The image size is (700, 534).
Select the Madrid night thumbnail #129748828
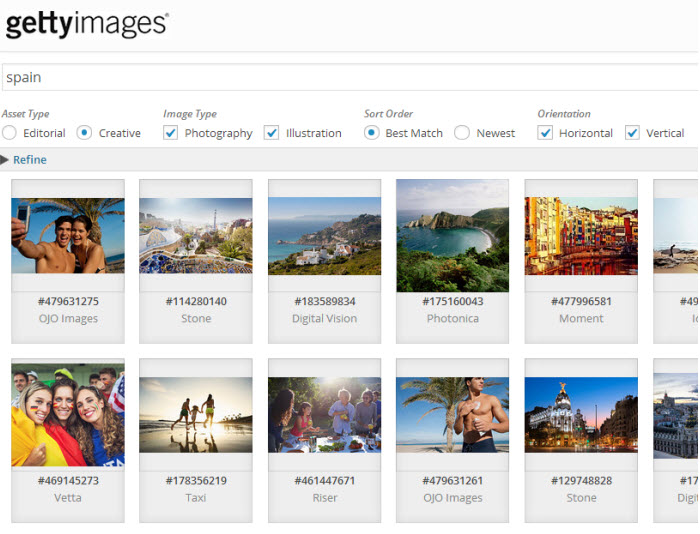581,415
